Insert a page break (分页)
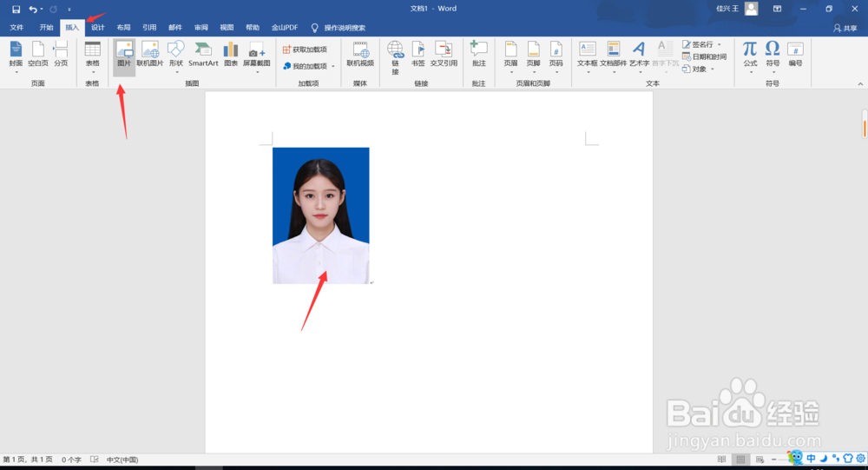Viewport: 868px width, 470px height. click(x=61, y=56)
